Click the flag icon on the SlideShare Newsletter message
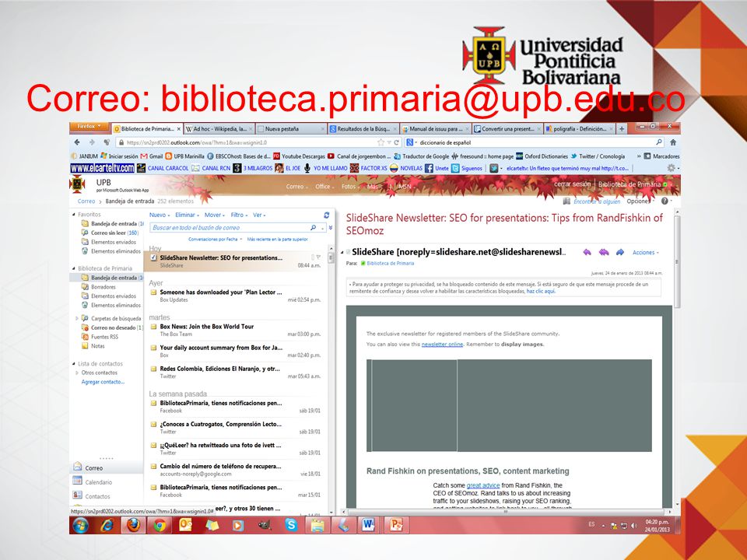The image size is (747, 560). tap(318, 257)
